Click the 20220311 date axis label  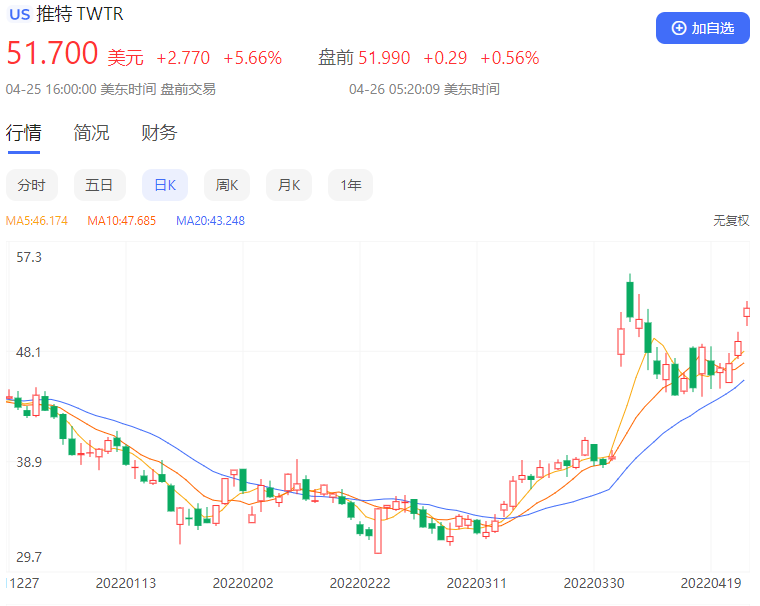coord(476,583)
